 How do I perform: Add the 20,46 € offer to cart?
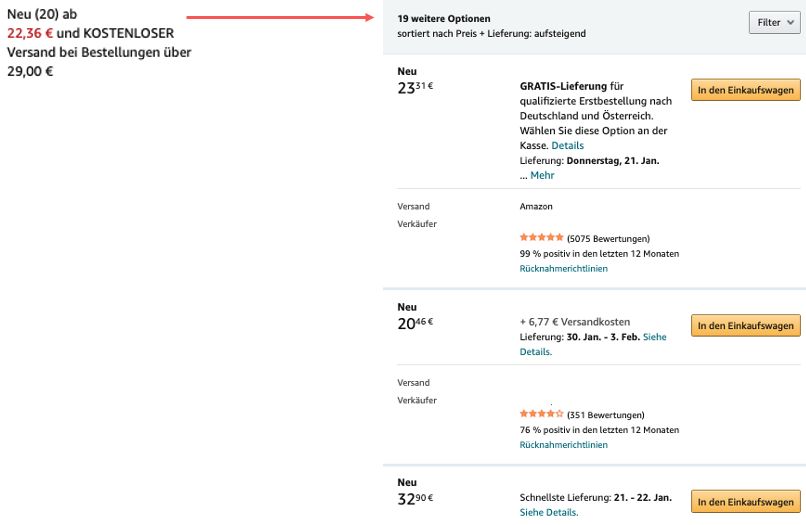(745, 325)
